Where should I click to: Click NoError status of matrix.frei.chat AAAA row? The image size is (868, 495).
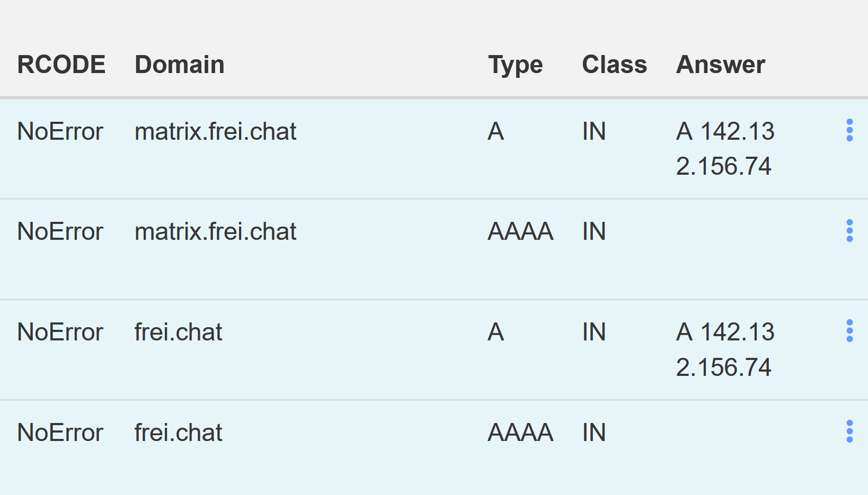tap(60, 232)
